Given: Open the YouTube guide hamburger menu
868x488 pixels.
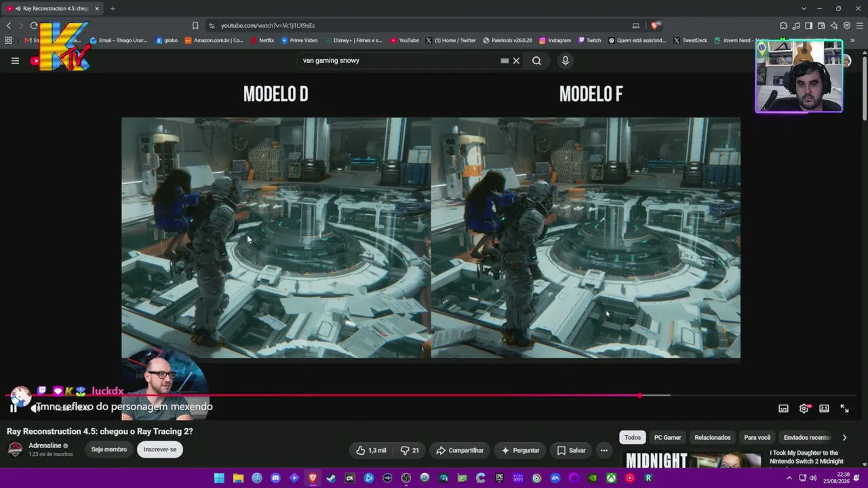Looking at the screenshot, I should [x=15, y=60].
